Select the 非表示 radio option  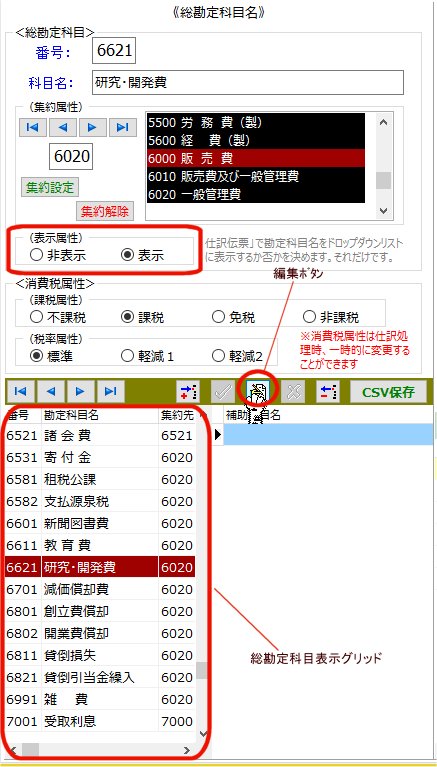[59, 254]
